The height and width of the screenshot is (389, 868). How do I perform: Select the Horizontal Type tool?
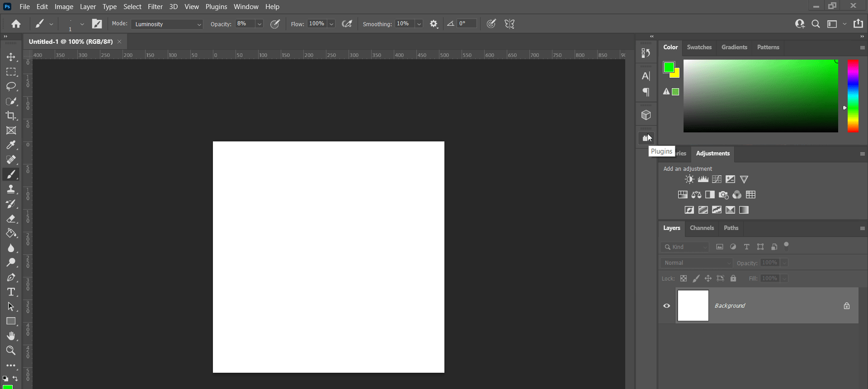(x=11, y=292)
